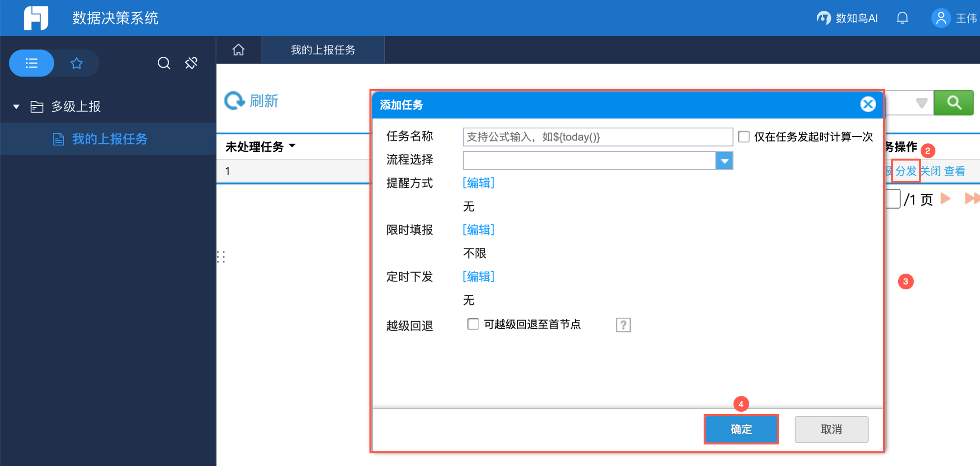The height and width of the screenshot is (466, 980).
Task: Cancel with the 取消 button
Action: pos(832,429)
